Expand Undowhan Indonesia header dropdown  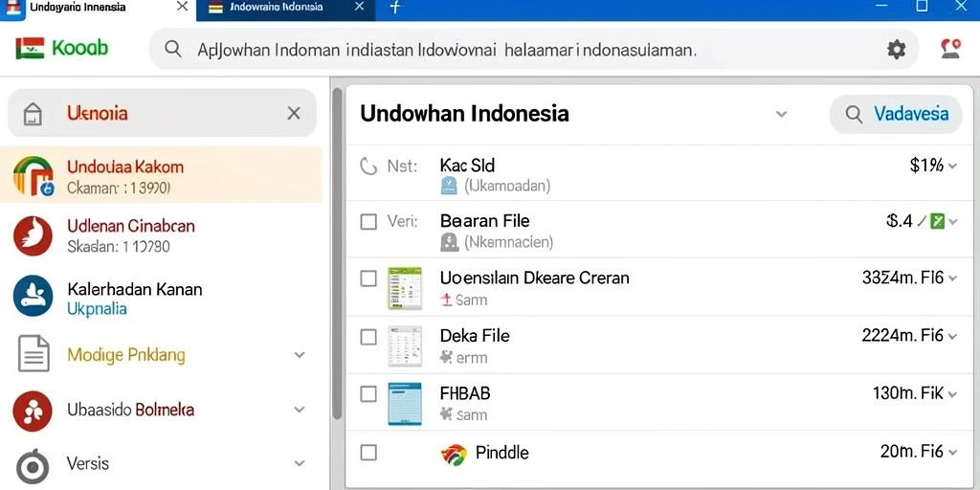781,115
